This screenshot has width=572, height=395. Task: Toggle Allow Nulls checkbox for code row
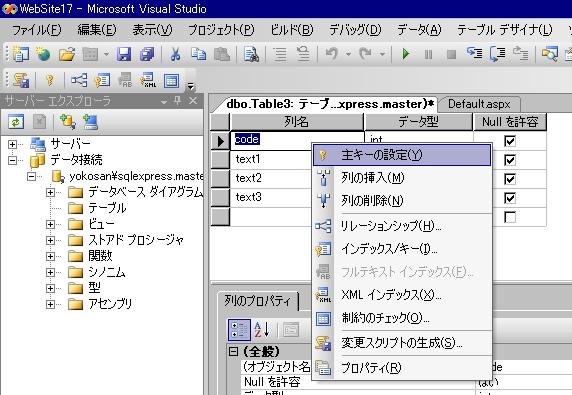[x=510, y=141]
